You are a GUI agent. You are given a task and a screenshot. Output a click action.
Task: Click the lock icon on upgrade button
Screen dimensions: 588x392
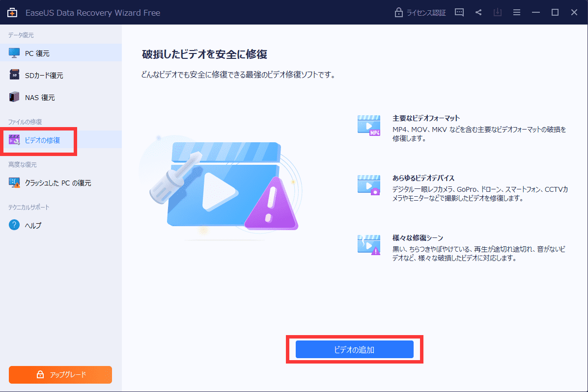click(x=40, y=374)
